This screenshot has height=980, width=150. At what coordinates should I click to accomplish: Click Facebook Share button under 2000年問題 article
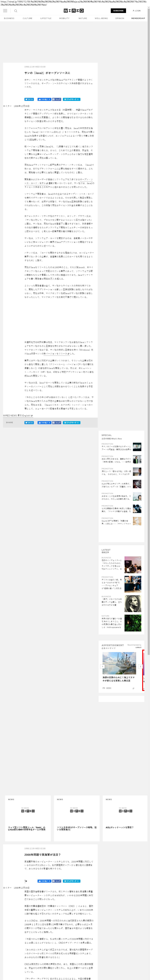[x=57, y=881]
